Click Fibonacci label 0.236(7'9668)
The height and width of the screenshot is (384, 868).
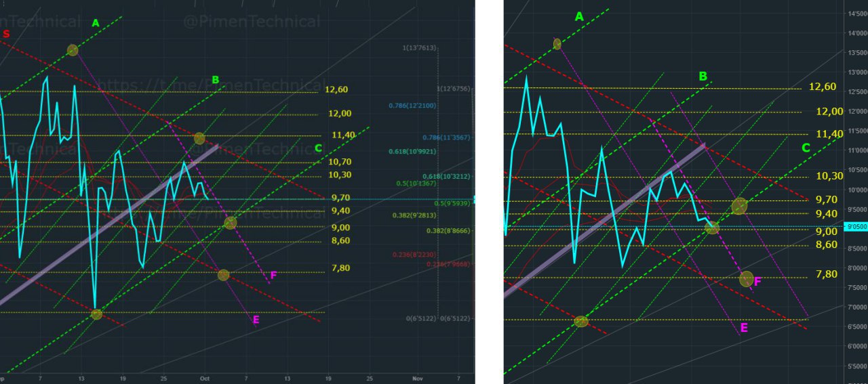click(x=449, y=265)
